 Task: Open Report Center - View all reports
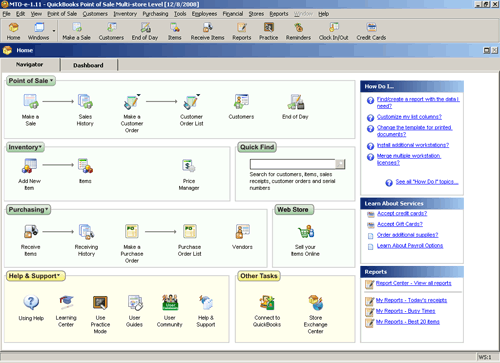pyautogui.click(x=413, y=283)
